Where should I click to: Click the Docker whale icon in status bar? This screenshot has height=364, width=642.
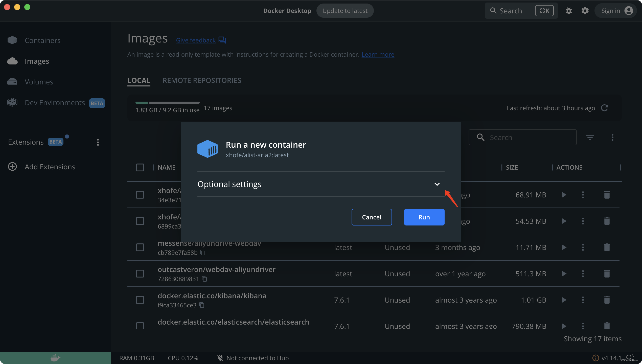[x=55, y=358]
